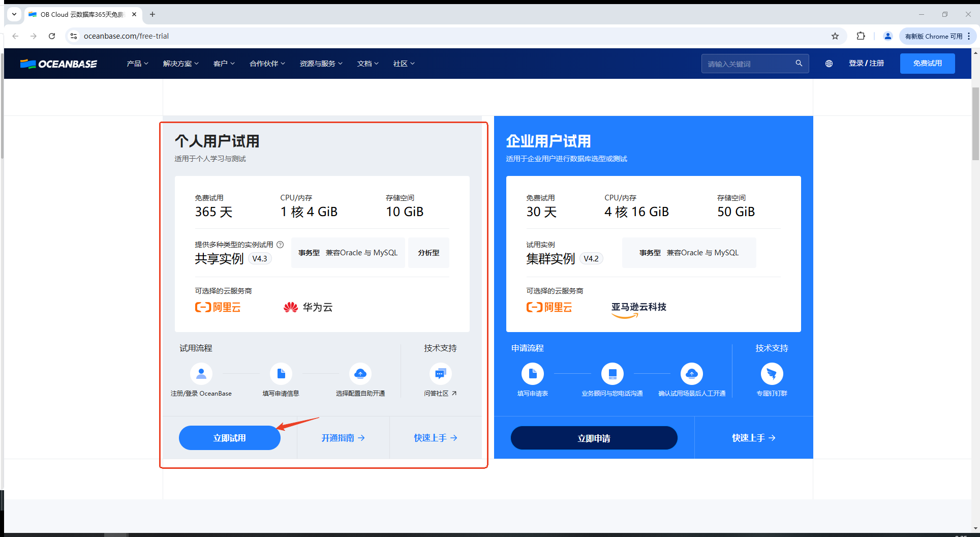Click the 选择配置自助开通 cloud icon
This screenshot has height=537, width=980.
coord(360,374)
